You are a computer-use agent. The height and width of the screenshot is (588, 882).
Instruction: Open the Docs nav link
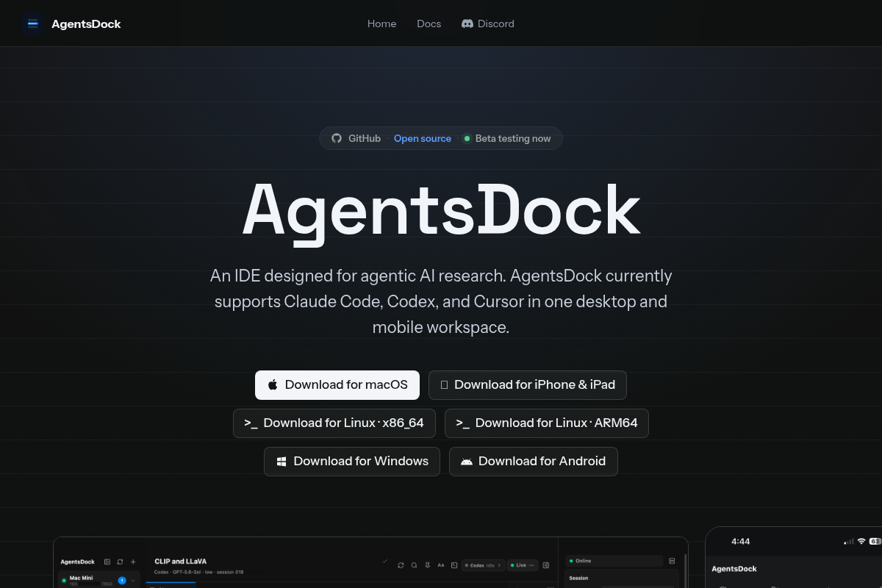[x=429, y=24]
